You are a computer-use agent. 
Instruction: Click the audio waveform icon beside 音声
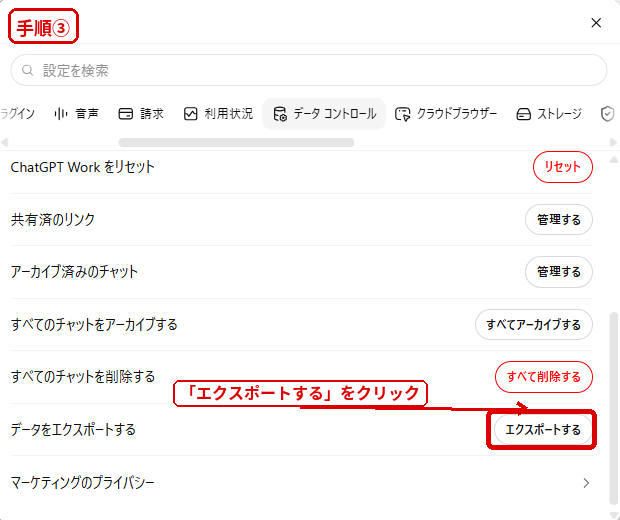pos(61,114)
